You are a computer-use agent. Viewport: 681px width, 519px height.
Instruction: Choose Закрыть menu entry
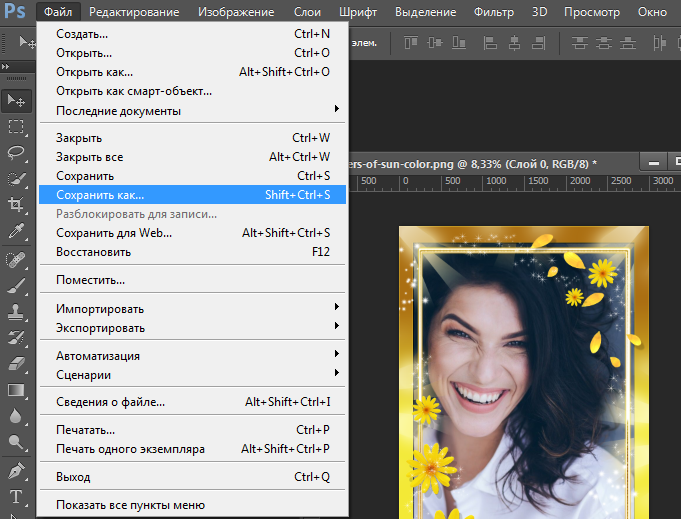192,138
